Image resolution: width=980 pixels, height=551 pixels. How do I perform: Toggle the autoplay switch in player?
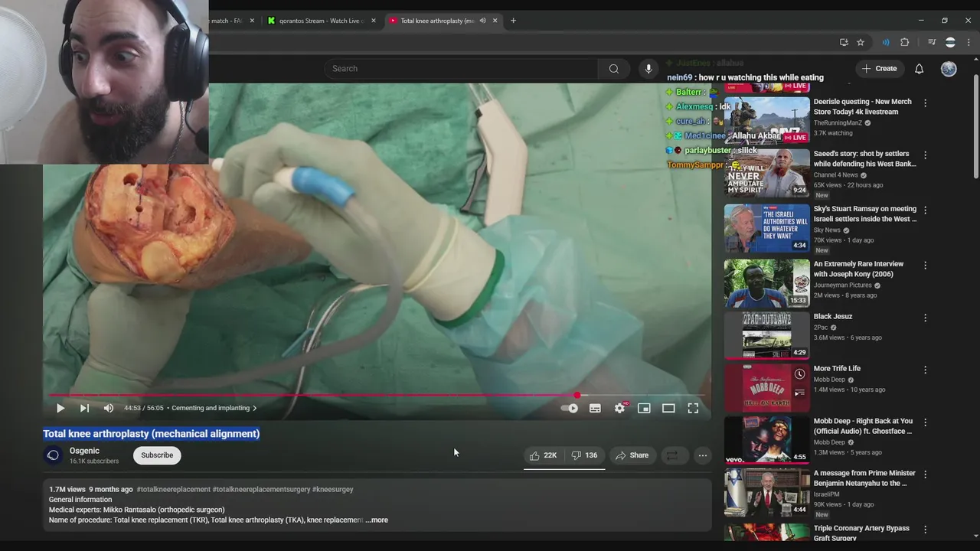tap(570, 409)
